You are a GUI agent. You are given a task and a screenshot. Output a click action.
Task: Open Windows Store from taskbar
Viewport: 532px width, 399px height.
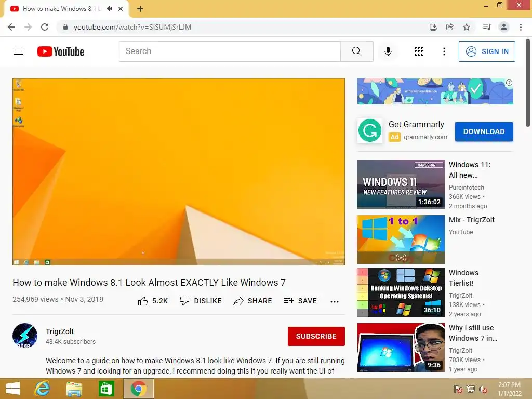coord(106,389)
